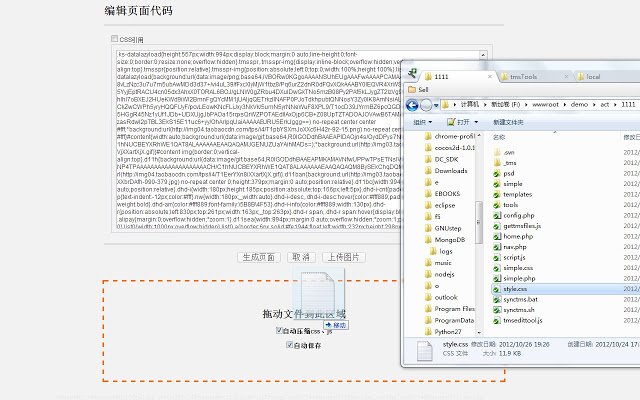Click the folder tree scroll-up arrow
This screenshot has width=640, height=400.
[479, 135]
